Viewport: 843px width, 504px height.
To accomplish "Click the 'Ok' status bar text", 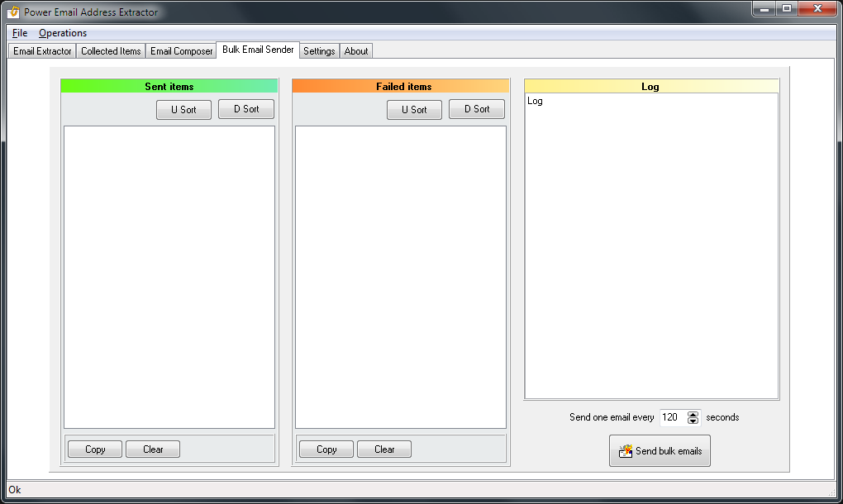I will tap(15, 489).
